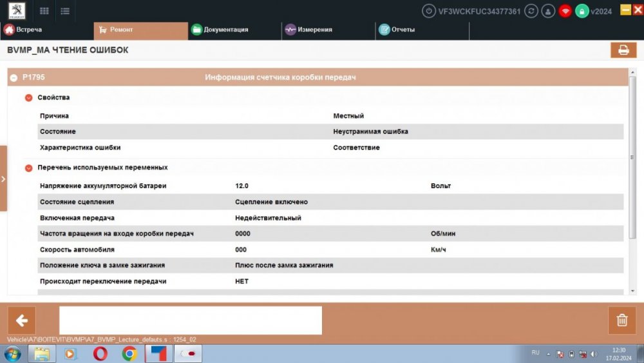The width and height of the screenshot is (644, 363).
Task: Click the scroll down arrow
Action: [632, 291]
